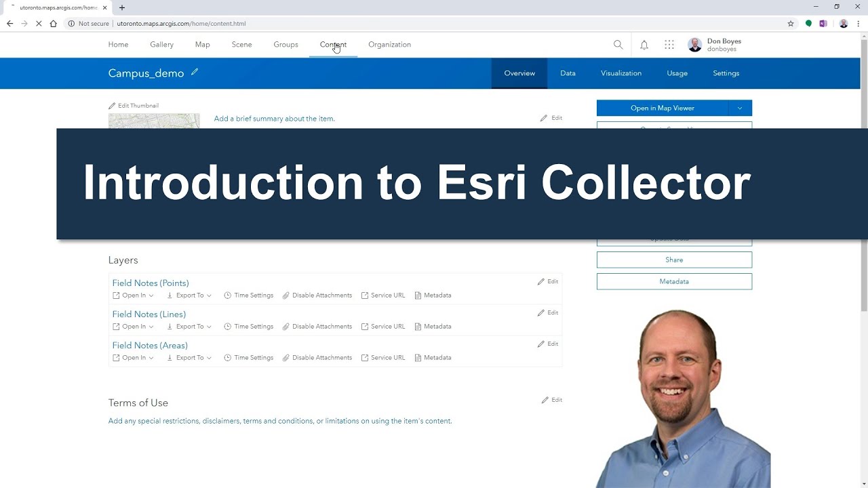868x488 pixels.
Task: Open Service URL for Field Notes (Areas)
Action: (383, 358)
